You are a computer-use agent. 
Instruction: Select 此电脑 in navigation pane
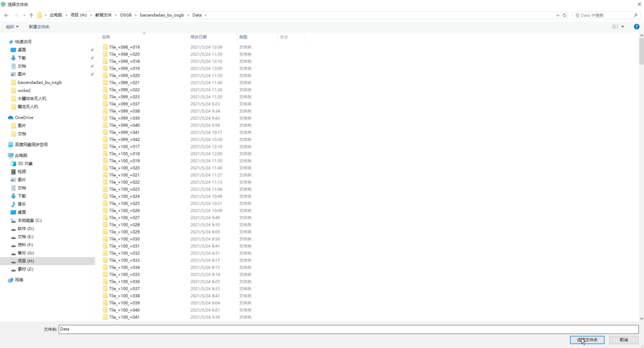(21, 155)
